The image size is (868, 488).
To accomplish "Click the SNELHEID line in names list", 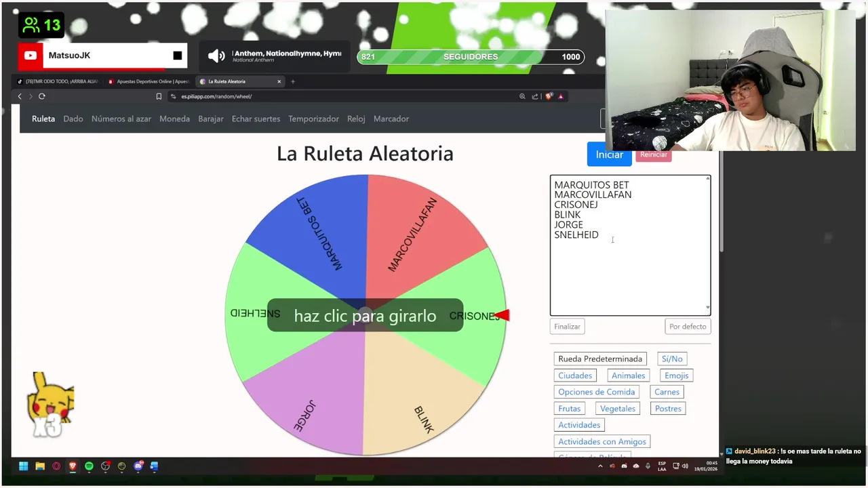I will point(576,235).
